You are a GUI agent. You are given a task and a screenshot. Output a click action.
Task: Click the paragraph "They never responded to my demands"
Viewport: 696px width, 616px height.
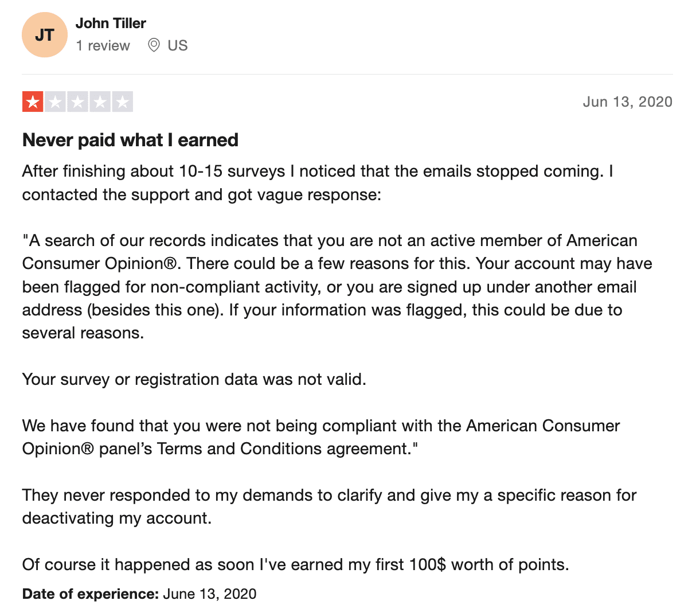click(329, 506)
